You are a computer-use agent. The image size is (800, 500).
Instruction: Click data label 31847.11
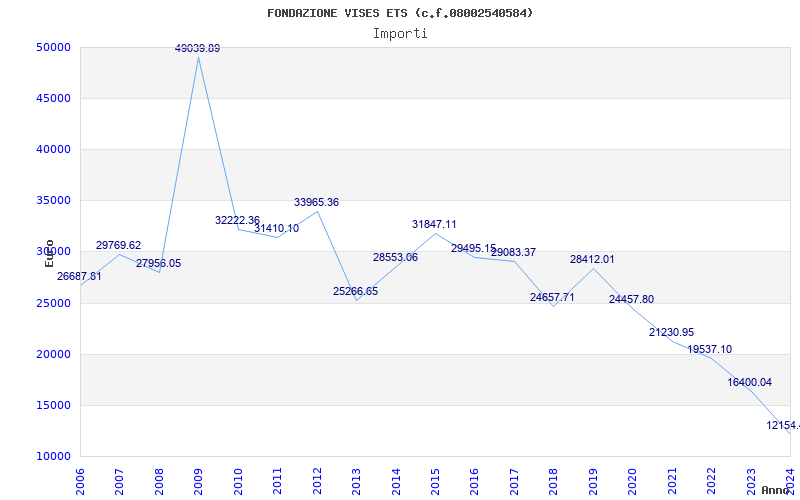[434, 224]
